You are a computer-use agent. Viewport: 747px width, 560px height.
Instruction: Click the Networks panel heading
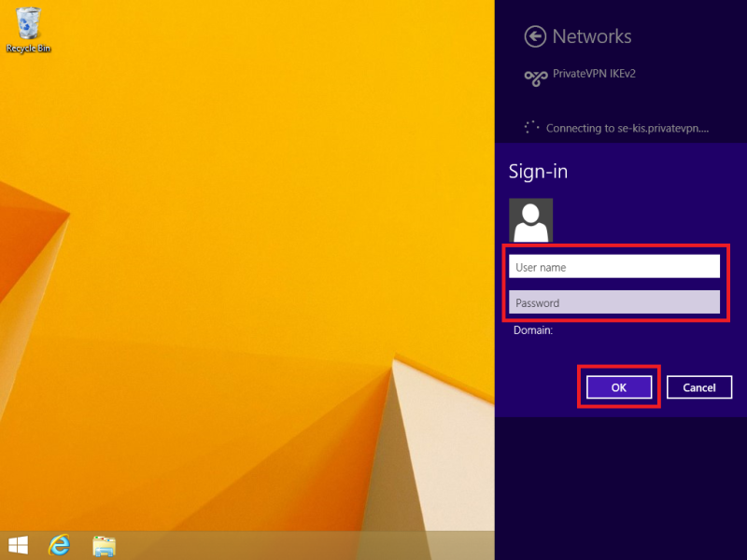point(592,36)
